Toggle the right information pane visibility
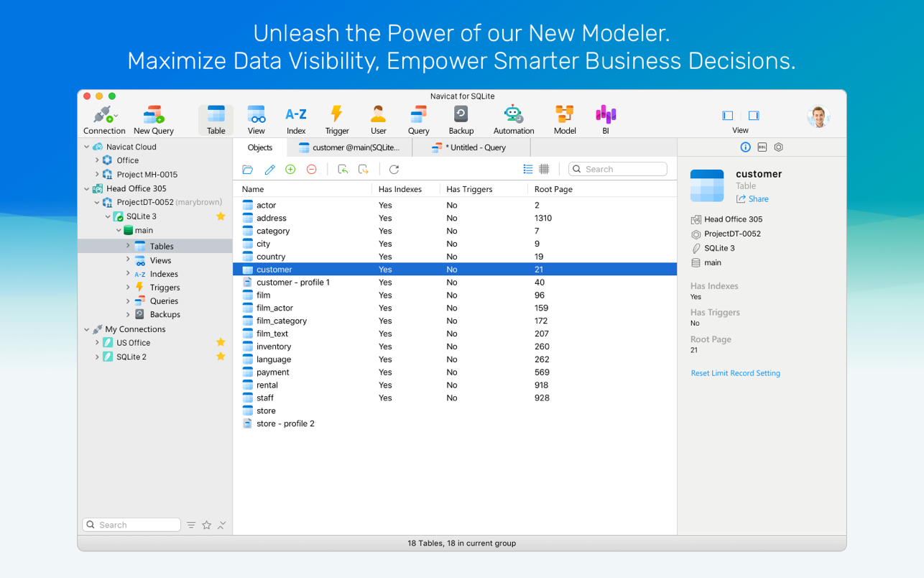This screenshot has height=578, width=924. [754, 116]
